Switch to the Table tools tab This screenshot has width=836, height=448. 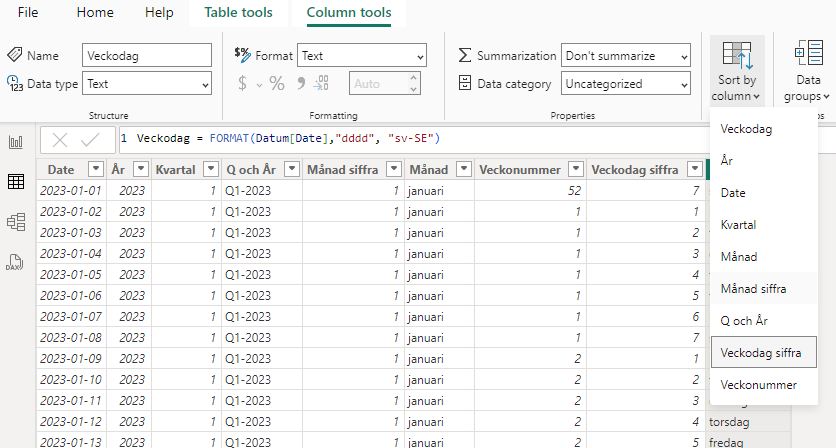(x=238, y=13)
